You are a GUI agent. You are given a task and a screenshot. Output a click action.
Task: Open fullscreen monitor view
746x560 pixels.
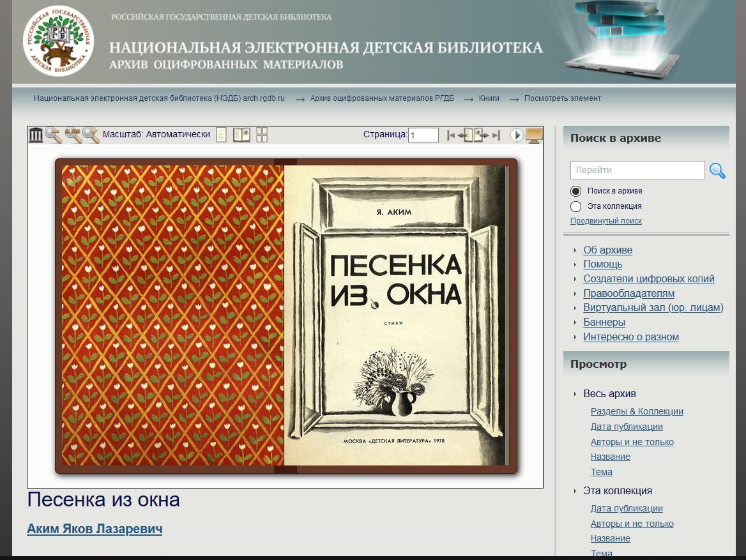coord(534,135)
